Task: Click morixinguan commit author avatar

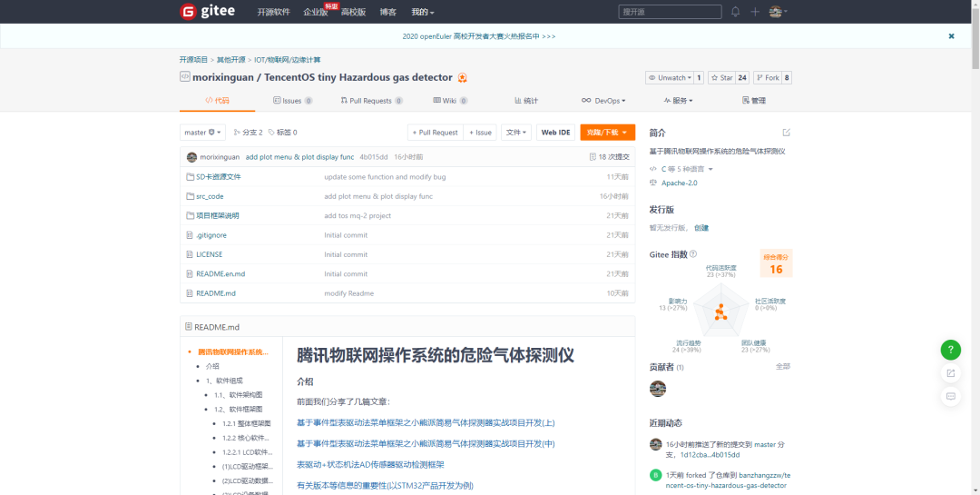Action: [191, 157]
